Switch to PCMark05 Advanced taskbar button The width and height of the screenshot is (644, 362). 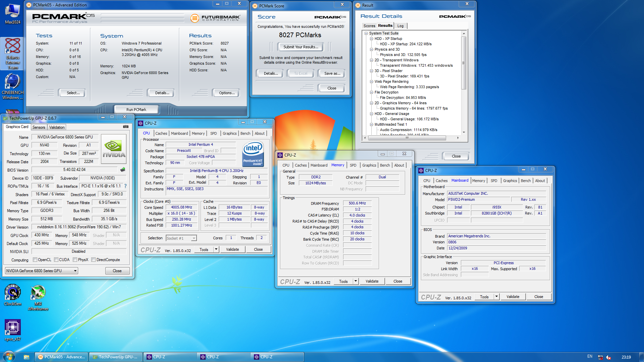point(61,357)
